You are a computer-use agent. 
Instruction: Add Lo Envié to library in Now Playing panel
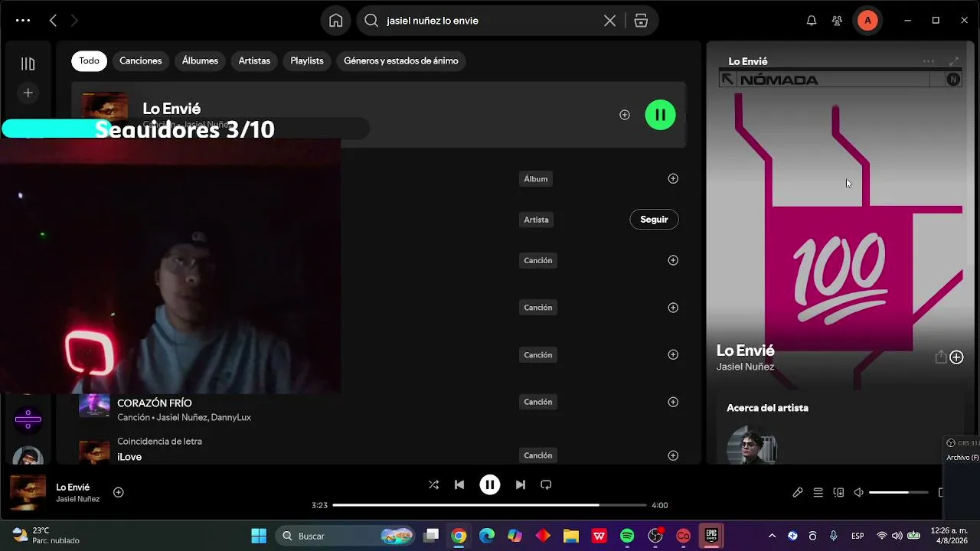click(956, 357)
